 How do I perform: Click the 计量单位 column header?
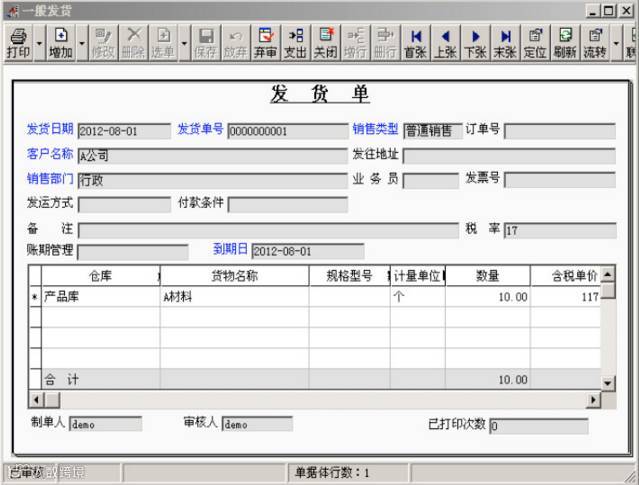(x=418, y=276)
